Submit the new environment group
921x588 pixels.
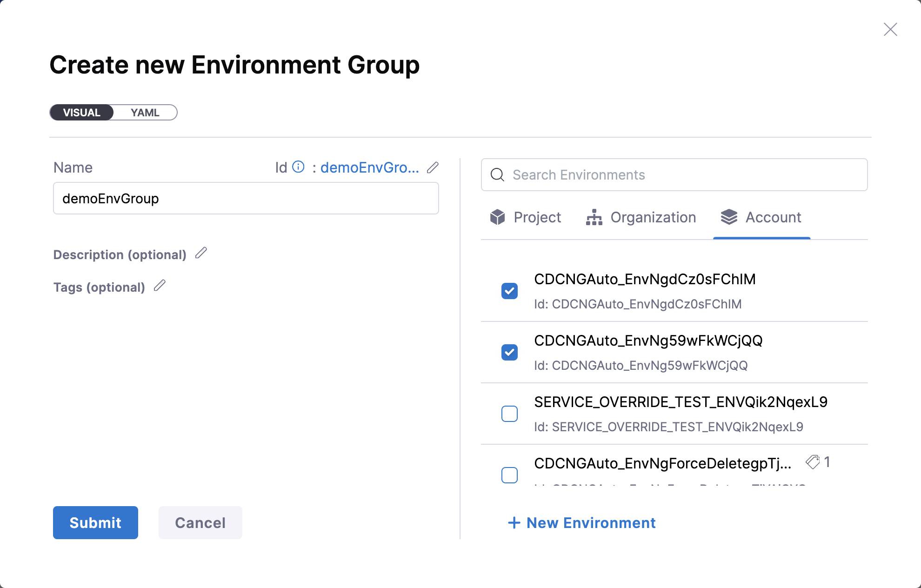click(x=95, y=522)
